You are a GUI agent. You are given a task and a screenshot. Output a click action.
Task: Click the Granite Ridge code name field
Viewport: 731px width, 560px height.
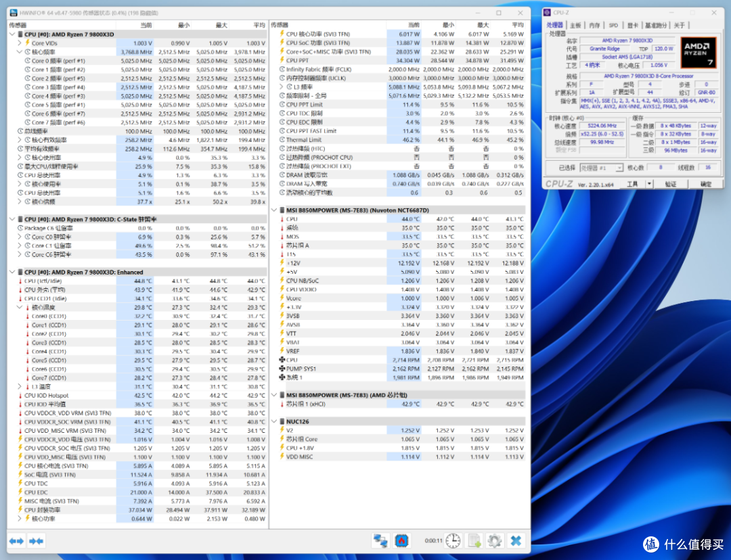pyautogui.click(x=604, y=49)
